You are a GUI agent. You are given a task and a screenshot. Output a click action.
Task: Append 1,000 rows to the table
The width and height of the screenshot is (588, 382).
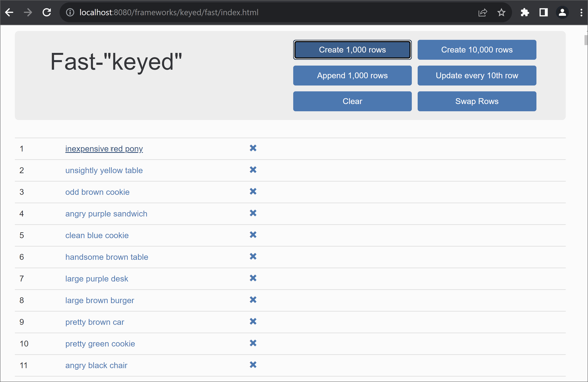[352, 76]
